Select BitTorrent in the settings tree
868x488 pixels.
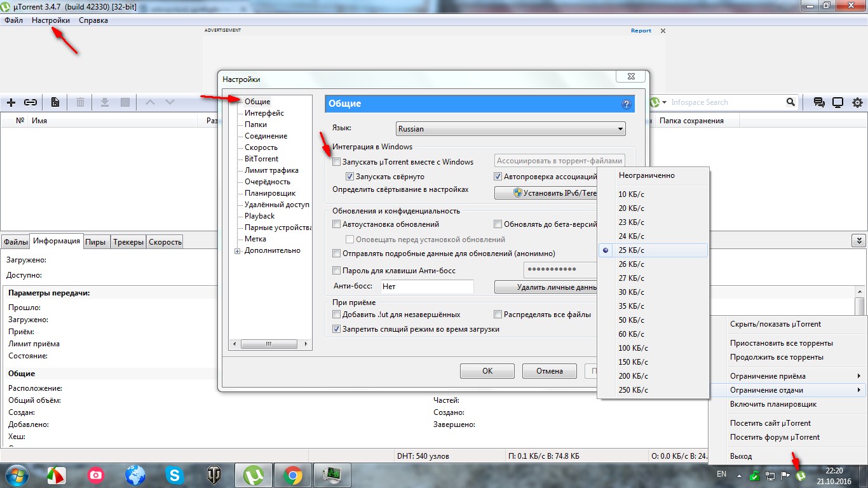pyautogui.click(x=261, y=159)
